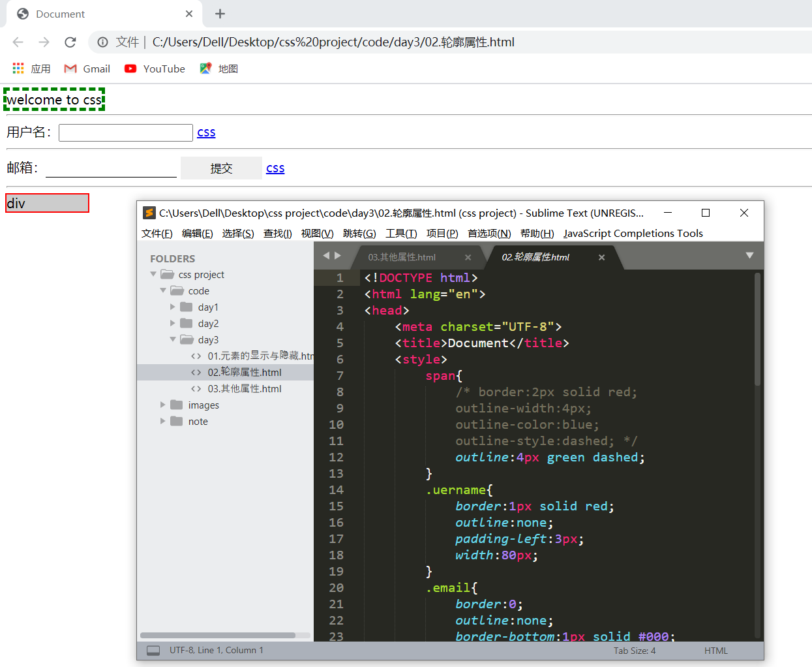Open the YouTube bookmark
The height and width of the screenshot is (667, 812).
click(155, 69)
